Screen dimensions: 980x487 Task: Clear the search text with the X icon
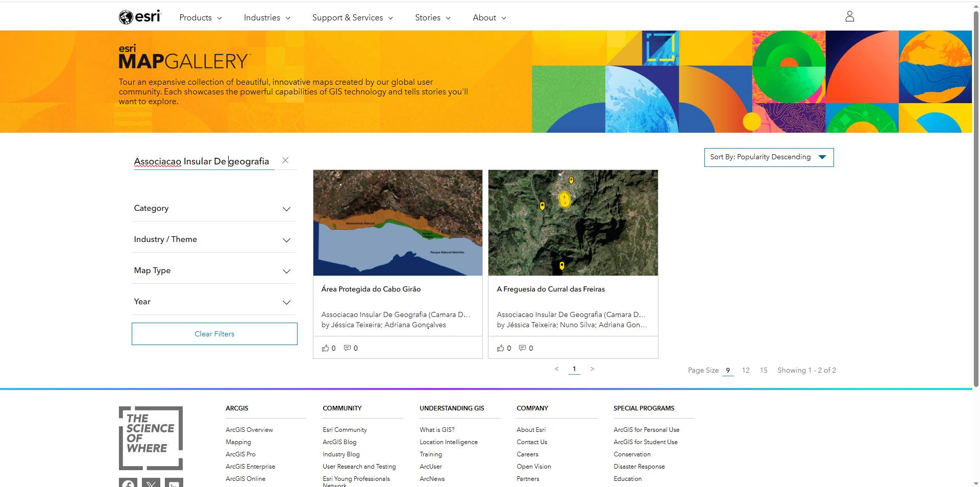tap(285, 160)
